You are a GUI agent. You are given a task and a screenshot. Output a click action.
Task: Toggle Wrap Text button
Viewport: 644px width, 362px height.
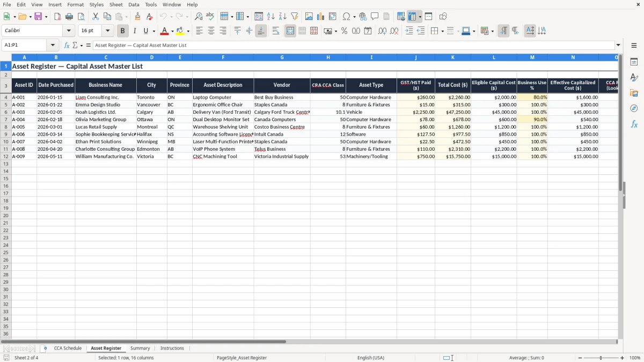276,31
